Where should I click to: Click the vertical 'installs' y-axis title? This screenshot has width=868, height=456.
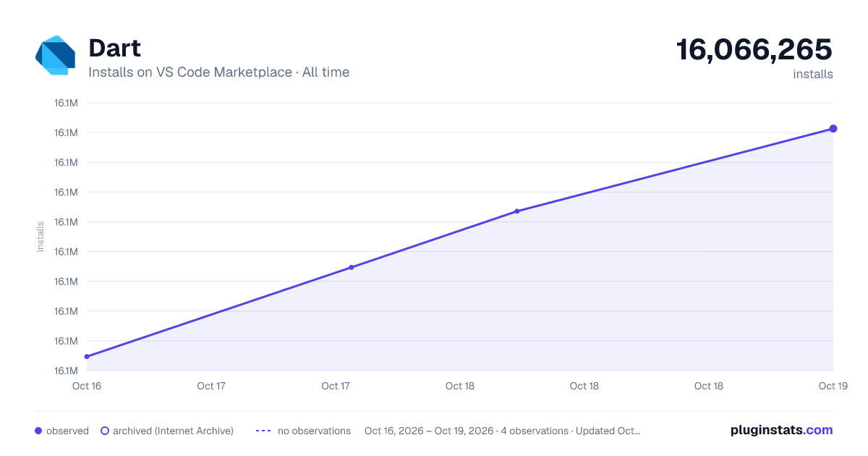(41, 237)
